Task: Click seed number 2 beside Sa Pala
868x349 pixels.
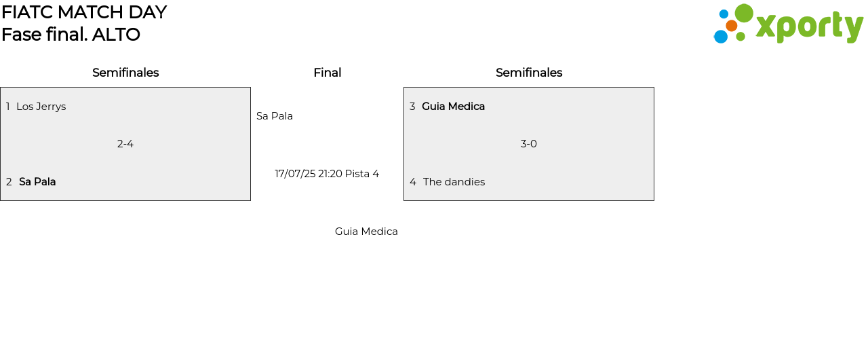Action: [9, 182]
